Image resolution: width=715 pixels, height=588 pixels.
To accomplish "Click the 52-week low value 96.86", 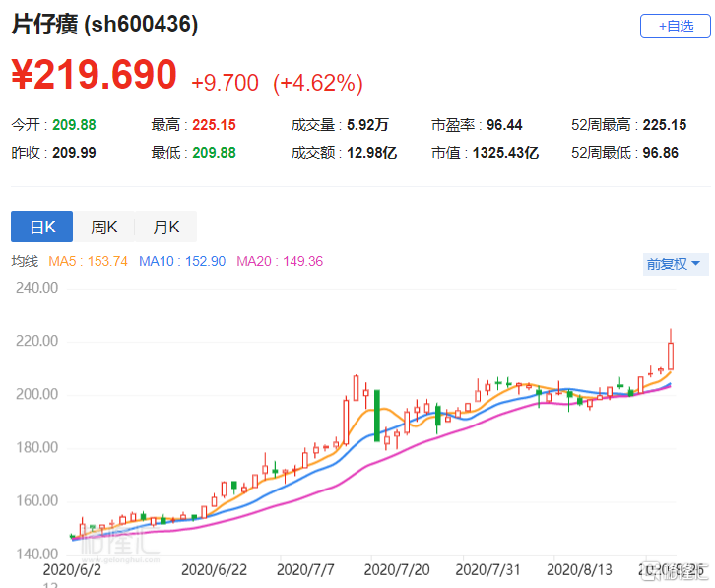I will pos(660,153).
